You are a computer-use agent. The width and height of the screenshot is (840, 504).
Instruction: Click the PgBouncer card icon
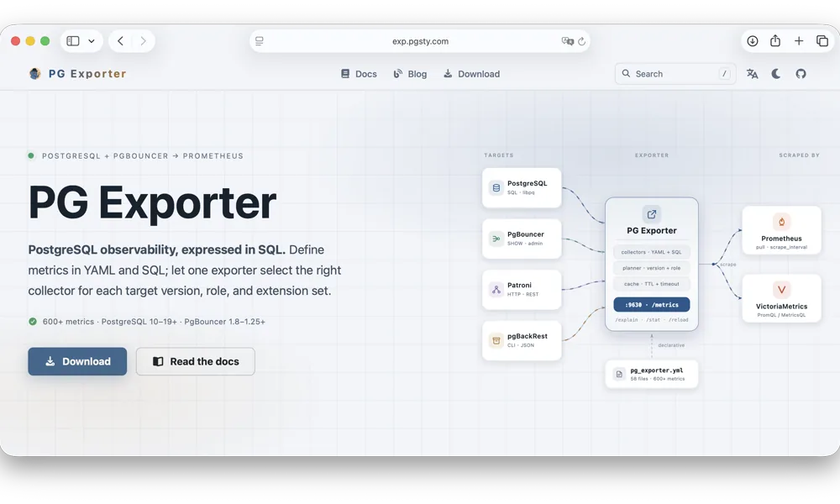point(496,239)
